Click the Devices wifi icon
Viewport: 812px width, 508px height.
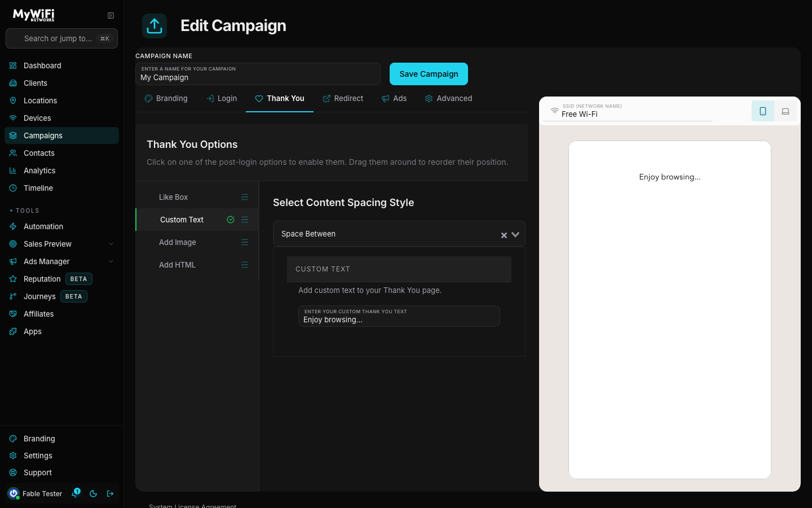click(x=13, y=118)
